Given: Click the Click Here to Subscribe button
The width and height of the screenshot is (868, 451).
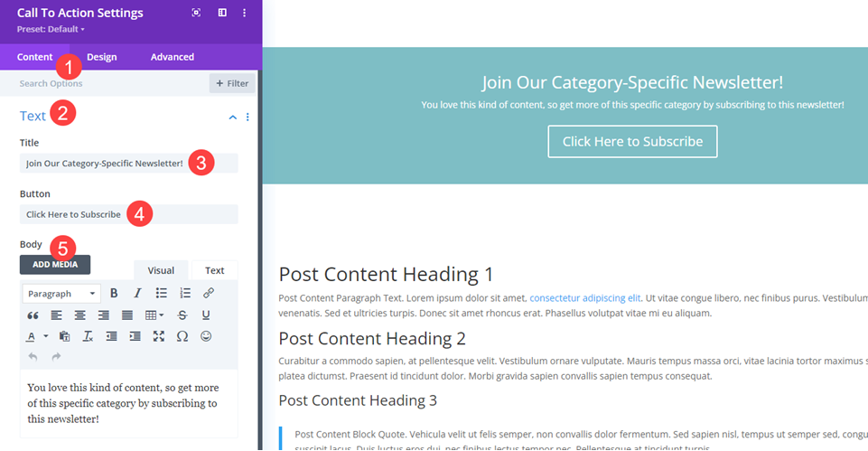Looking at the screenshot, I should coord(632,141).
